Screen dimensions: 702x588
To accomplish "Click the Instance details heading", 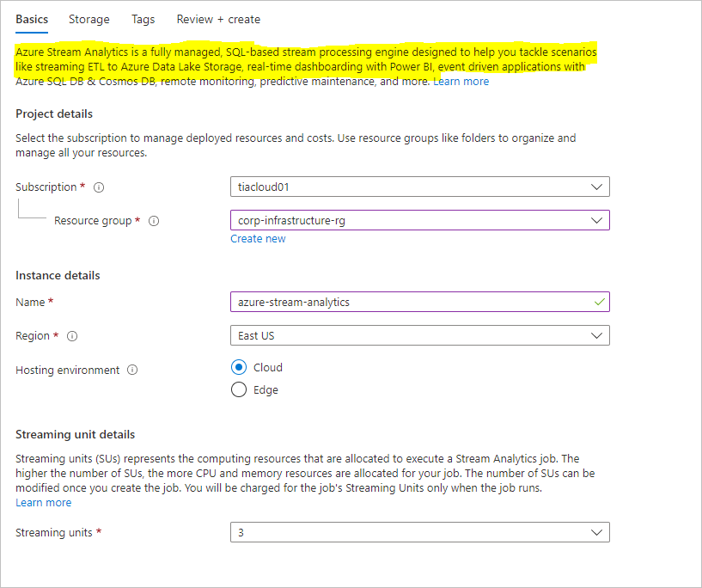I will [58, 275].
